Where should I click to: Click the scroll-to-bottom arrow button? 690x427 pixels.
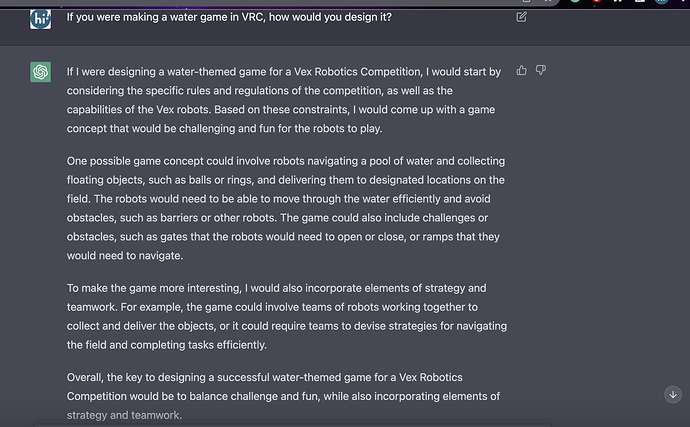(x=672, y=395)
